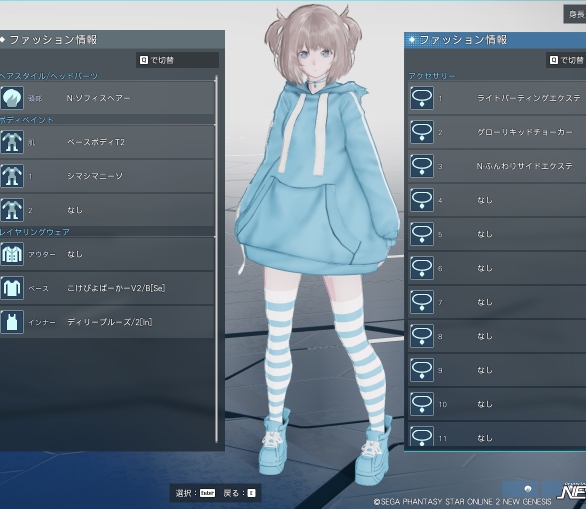Select the シマシマニーソ body paint text
The image size is (586, 509).
pos(95,176)
